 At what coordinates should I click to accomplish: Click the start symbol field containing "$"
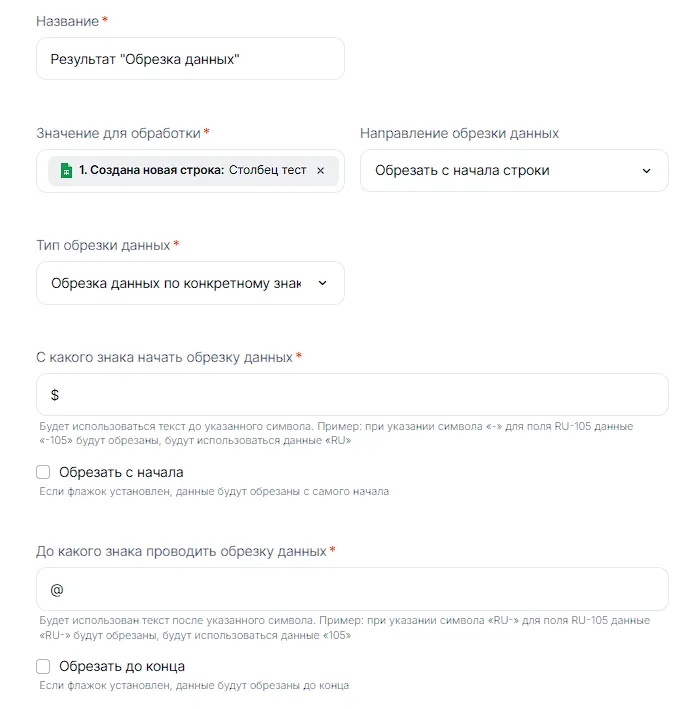click(x=352, y=395)
